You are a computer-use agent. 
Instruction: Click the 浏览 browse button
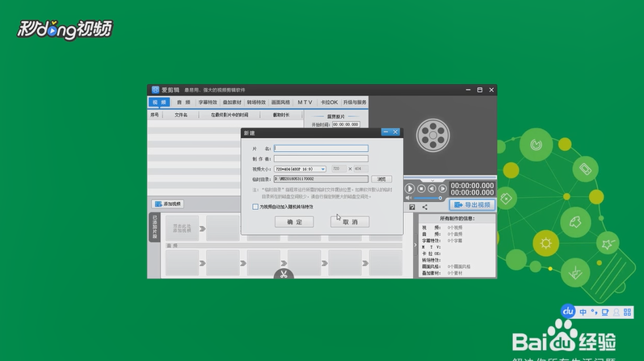click(381, 179)
